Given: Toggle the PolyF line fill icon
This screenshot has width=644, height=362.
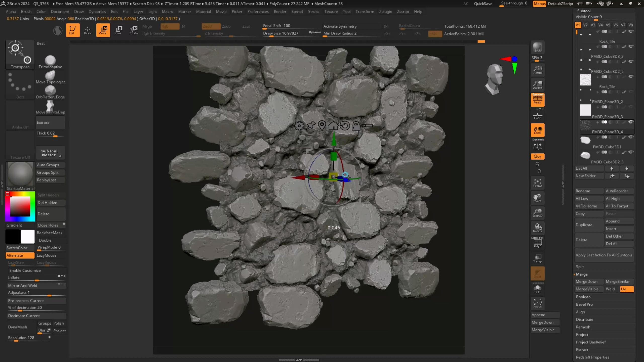Looking at the screenshot, I should 537,243.
